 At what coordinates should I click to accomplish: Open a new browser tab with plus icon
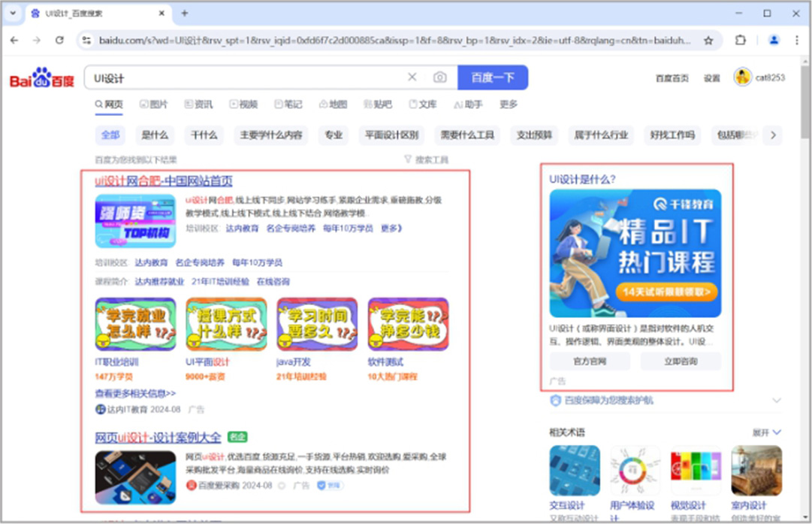point(185,14)
